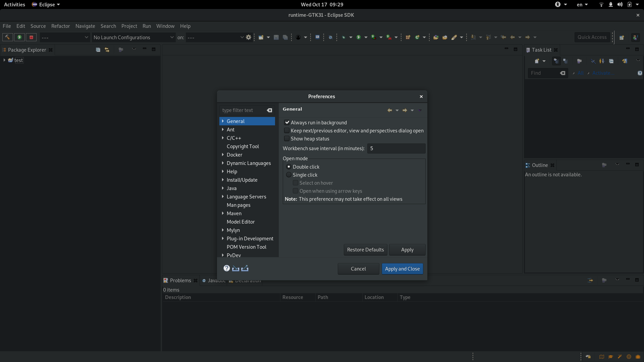644x362 pixels.
Task: Click the Preferences help question mark icon
Action: (227, 268)
